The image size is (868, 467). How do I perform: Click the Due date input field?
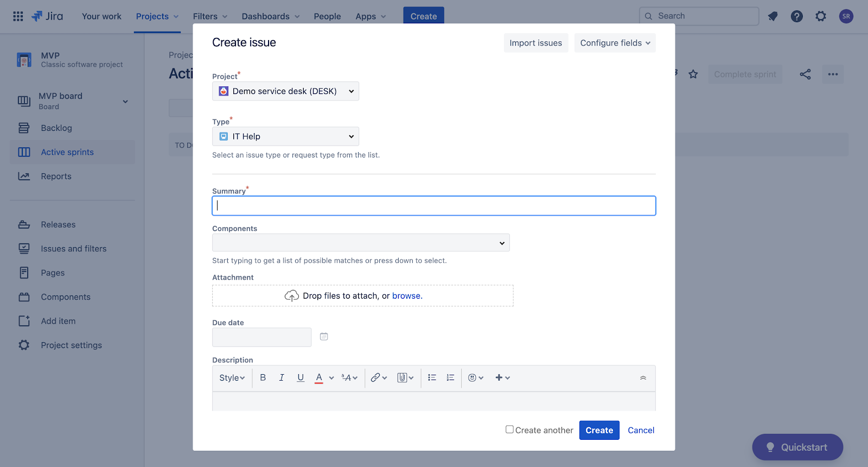pos(262,337)
